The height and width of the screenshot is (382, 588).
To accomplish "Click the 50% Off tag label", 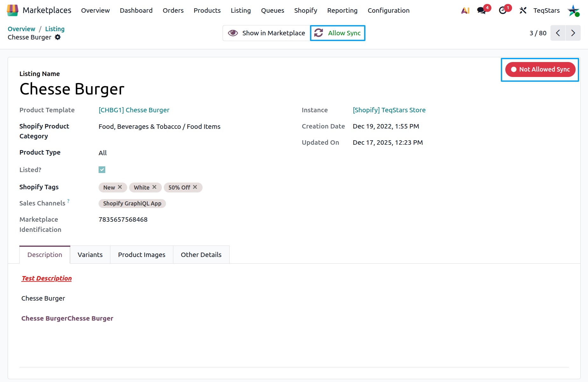I will [x=179, y=188].
